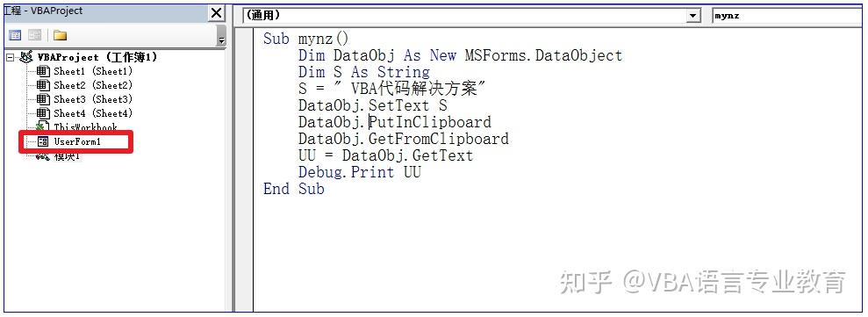
Task: Select the VBAProject (工作簿1) root node
Action: pyautogui.click(x=97, y=57)
